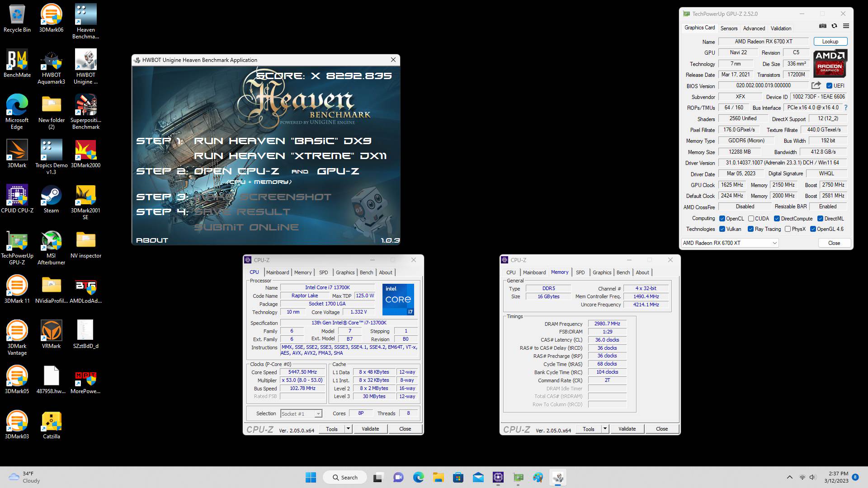Take GPU-Z screenshot with camera icon
868x488 pixels.
coord(823,26)
